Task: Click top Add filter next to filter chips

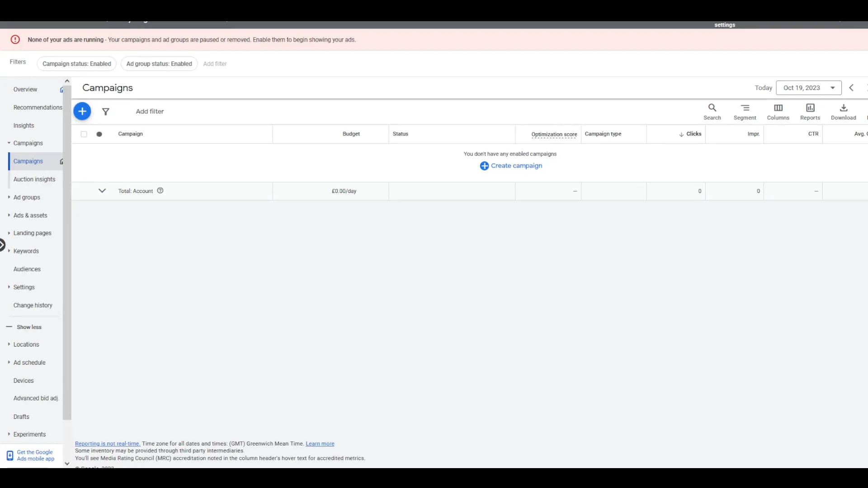Action: click(x=215, y=64)
